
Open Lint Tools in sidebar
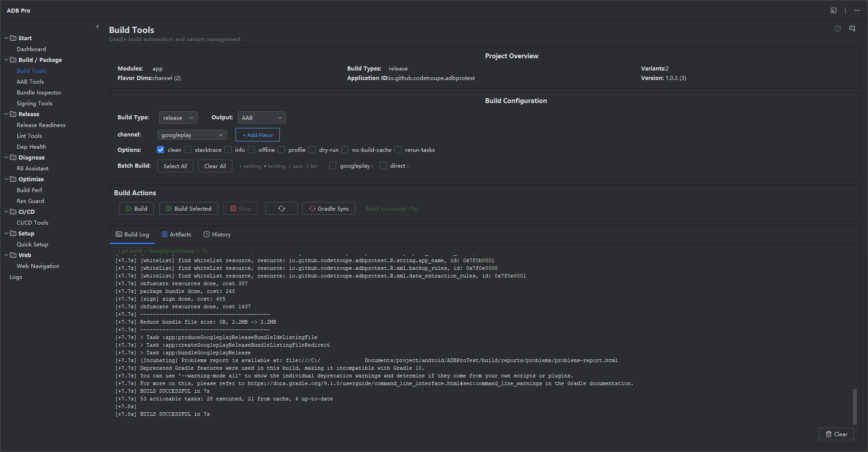coord(29,136)
